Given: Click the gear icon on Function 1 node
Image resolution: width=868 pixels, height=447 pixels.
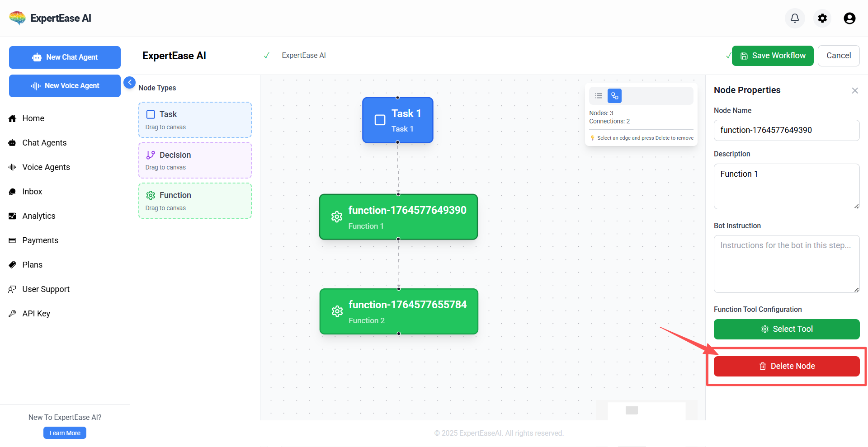Looking at the screenshot, I should tap(337, 217).
